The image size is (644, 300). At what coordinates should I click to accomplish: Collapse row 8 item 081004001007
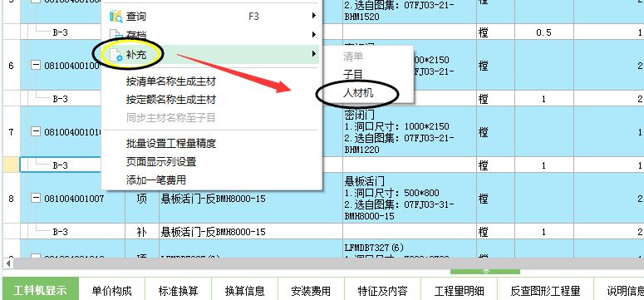pos(36,199)
